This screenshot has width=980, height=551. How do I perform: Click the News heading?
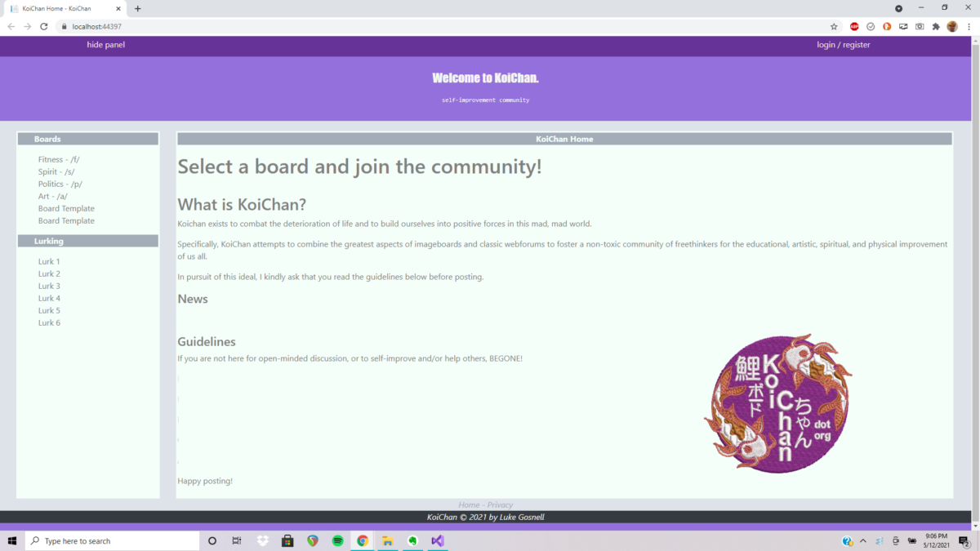tap(193, 300)
